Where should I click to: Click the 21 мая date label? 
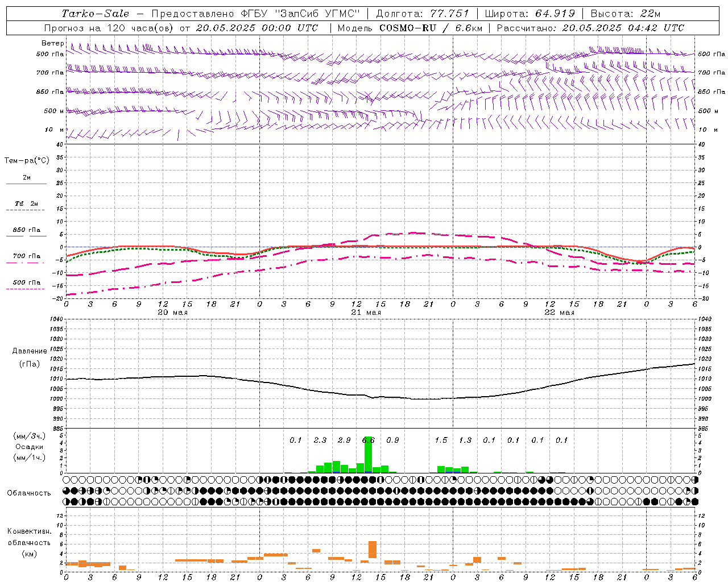click(366, 313)
